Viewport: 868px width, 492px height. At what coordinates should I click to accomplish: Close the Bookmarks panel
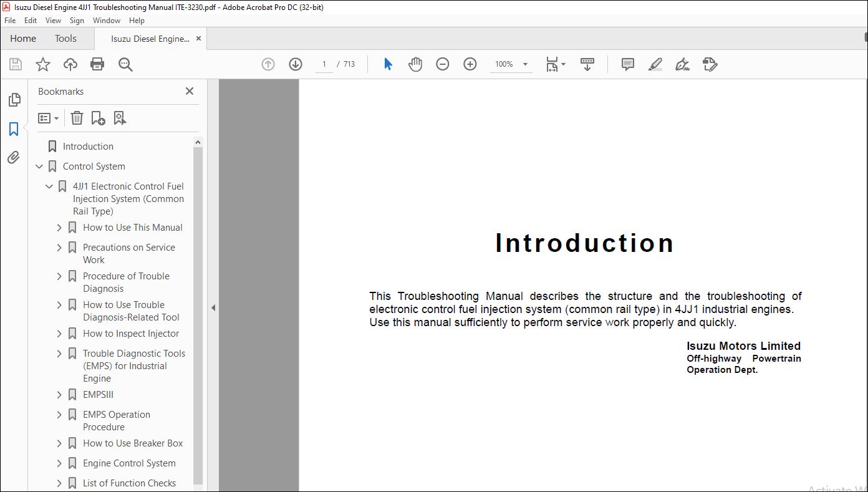pos(190,91)
